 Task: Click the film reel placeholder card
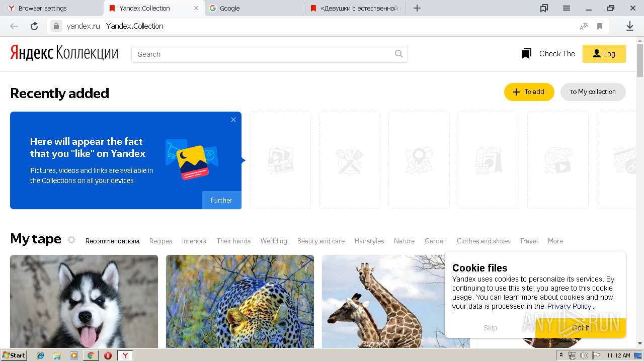(558, 160)
